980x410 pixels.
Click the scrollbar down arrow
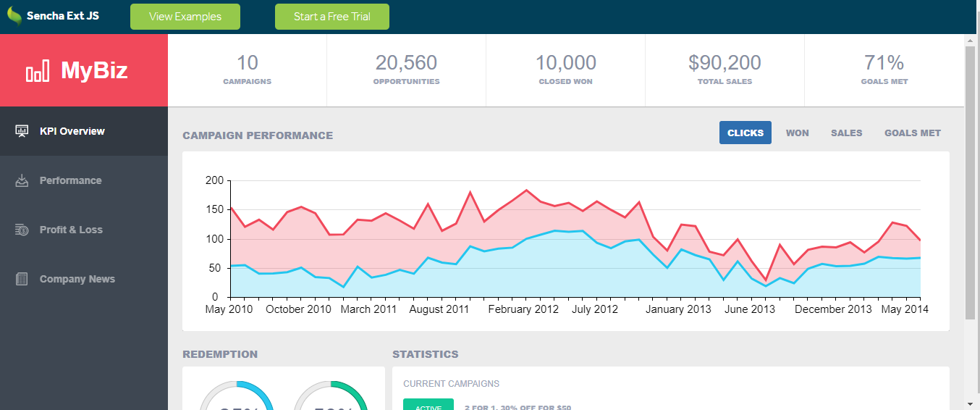coord(971,403)
